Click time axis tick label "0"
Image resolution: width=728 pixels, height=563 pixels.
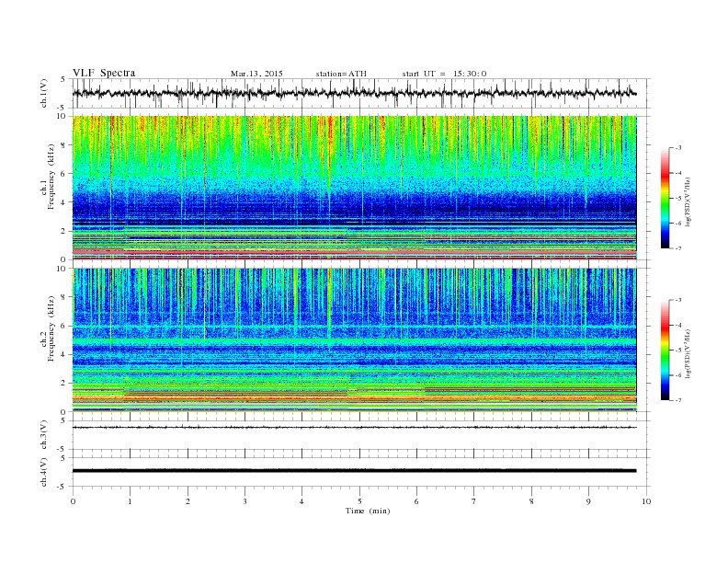coord(73,501)
